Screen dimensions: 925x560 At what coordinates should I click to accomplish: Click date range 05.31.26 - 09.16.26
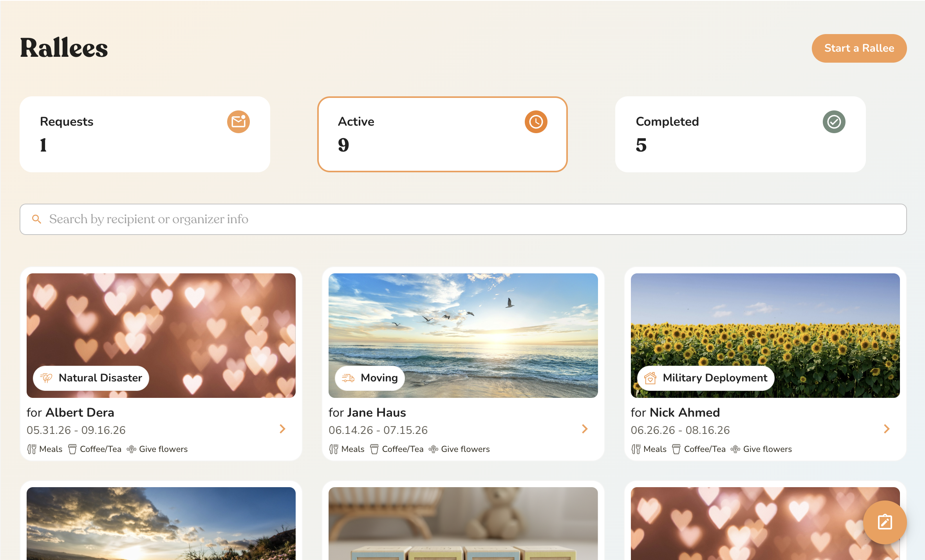(x=76, y=430)
